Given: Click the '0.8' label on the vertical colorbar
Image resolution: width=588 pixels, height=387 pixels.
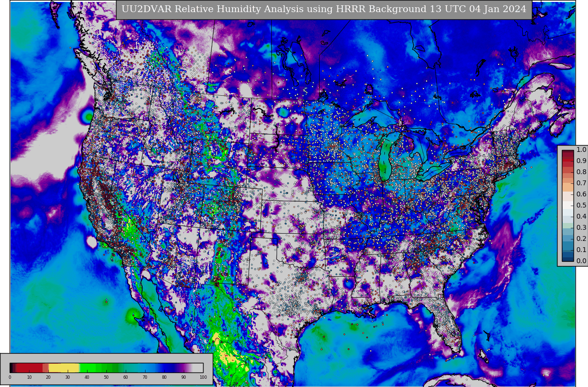Looking at the screenshot, I should pyautogui.click(x=581, y=172).
